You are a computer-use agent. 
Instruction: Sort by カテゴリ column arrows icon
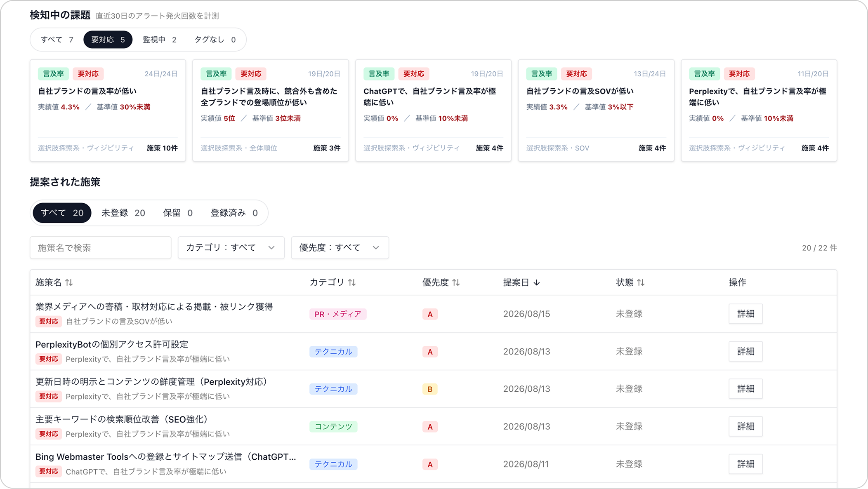point(351,282)
